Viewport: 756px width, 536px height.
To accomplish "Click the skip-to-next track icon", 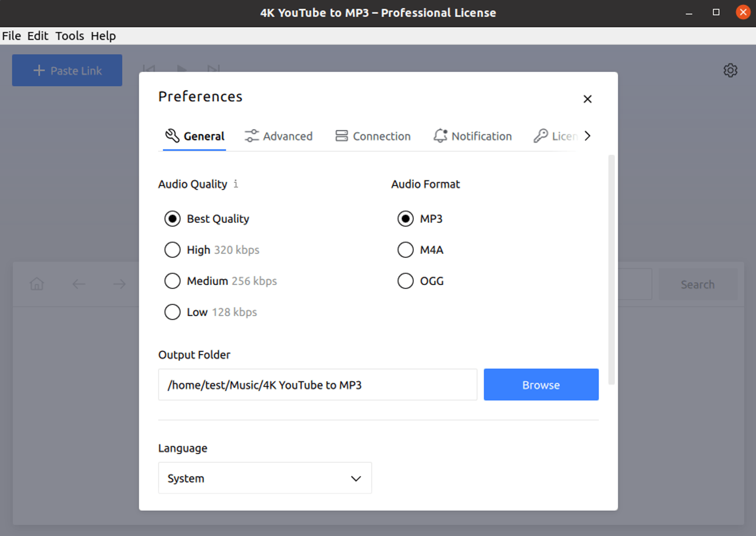I will coord(213,69).
